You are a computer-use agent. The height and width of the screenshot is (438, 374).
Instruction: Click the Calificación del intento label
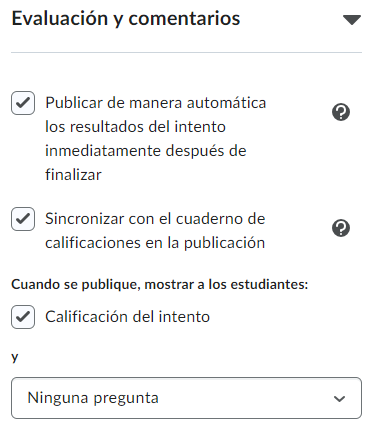pyautogui.click(x=127, y=317)
